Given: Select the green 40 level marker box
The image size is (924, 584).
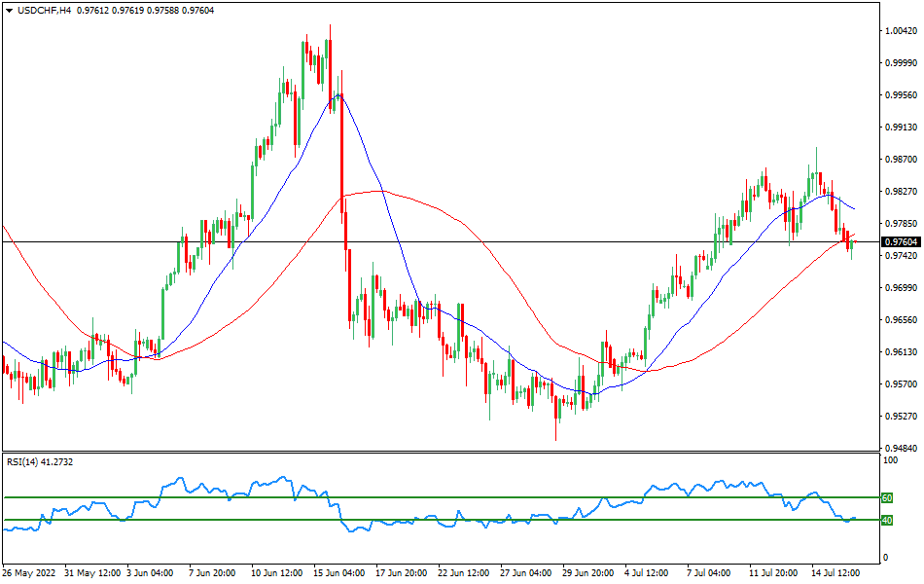Looking at the screenshot, I should click(x=885, y=522).
